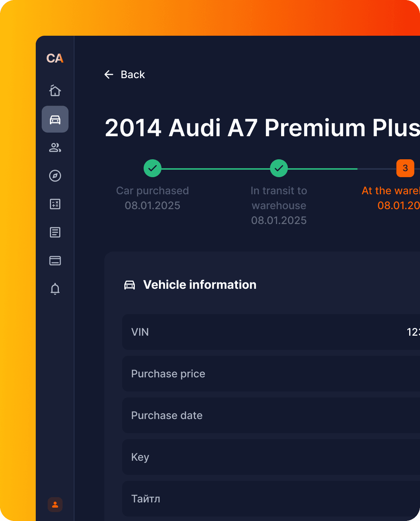Viewport: 420px width, 521px height.
Task: Go back using the Back link
Action: tap(133, 75)
